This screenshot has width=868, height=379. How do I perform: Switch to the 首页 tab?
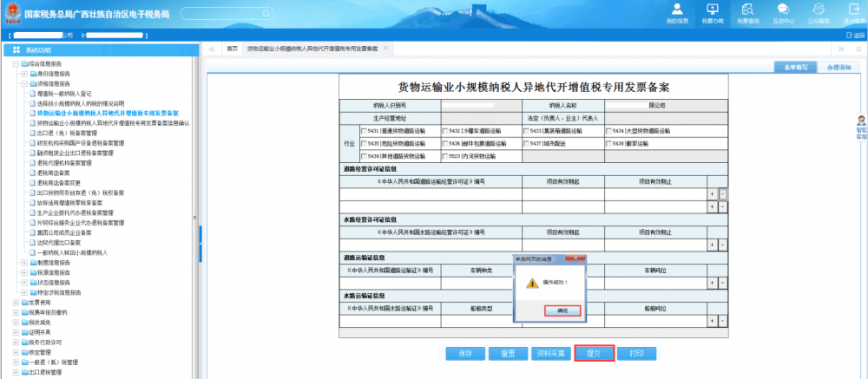232,49
